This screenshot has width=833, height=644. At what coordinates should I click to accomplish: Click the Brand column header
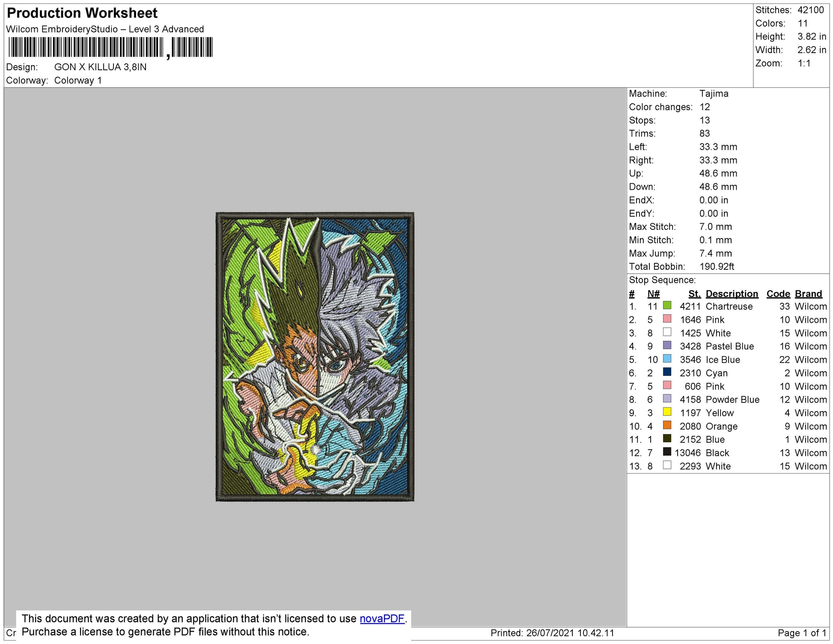point(808,294)
